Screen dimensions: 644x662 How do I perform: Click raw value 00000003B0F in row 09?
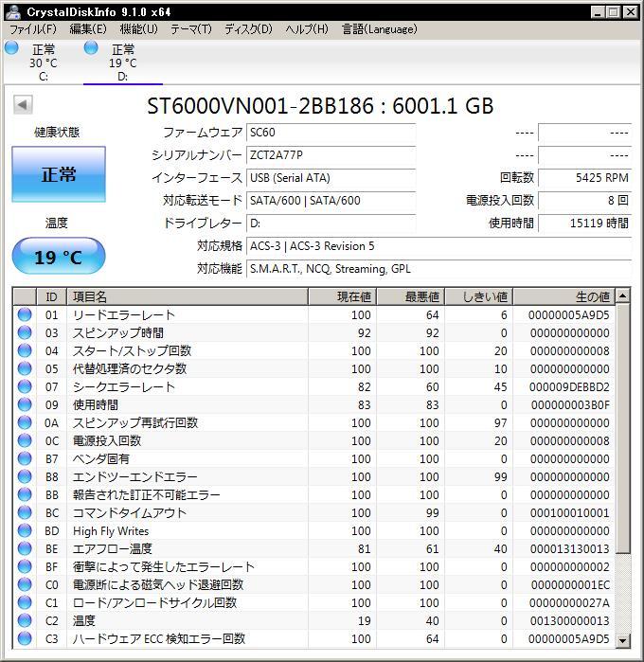[570, 405]
